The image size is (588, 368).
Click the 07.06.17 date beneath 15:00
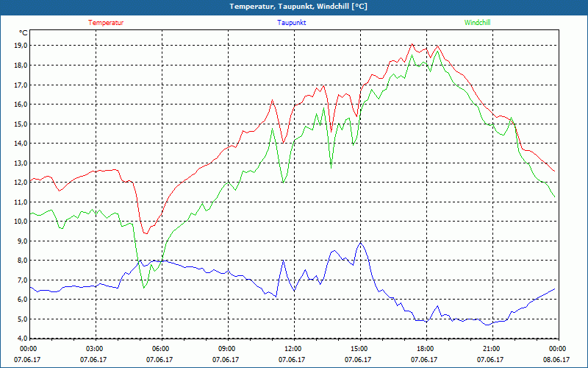click(x=358, y=360)
